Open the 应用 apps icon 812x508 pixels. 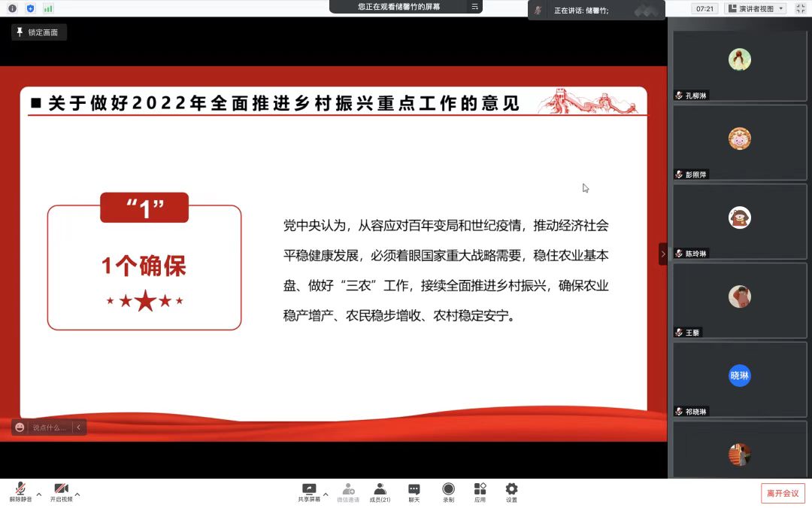click(x=480, y=491)
